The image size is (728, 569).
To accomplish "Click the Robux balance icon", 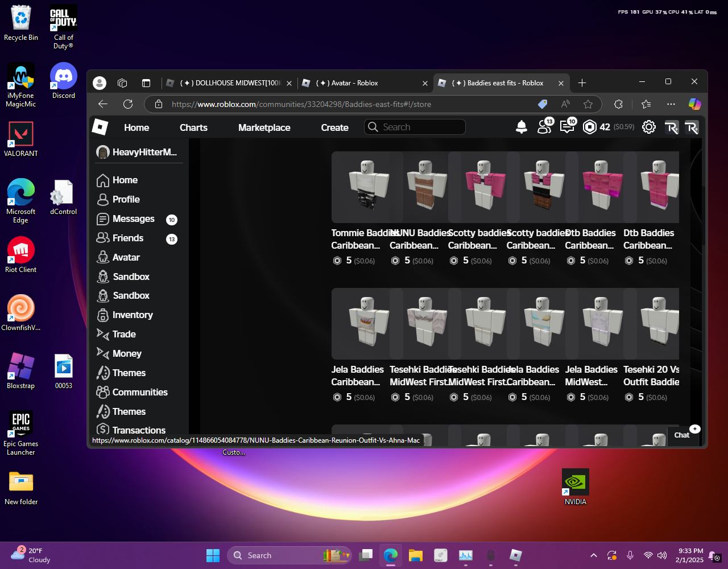I will tap(590, 127).
